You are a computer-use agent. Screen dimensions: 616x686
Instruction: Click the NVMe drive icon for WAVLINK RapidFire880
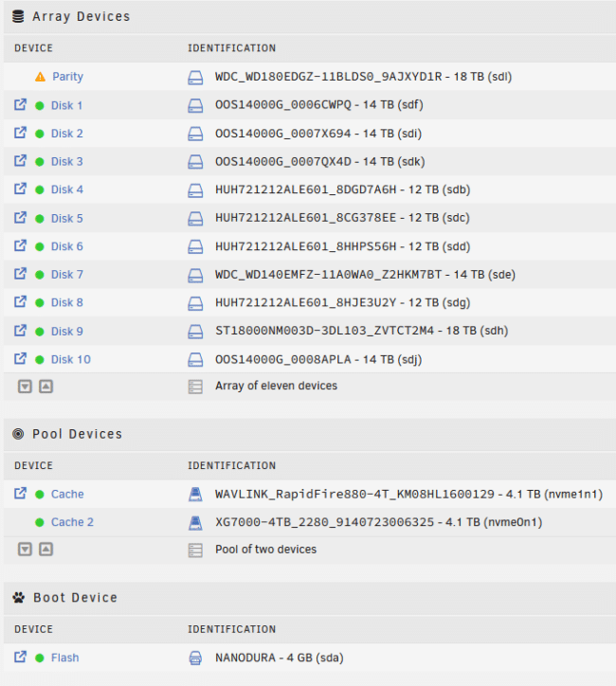coord(195,495)
